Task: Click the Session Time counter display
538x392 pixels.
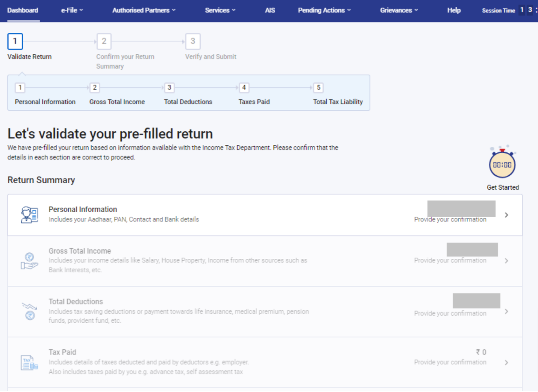Action: tap(526, 10)
